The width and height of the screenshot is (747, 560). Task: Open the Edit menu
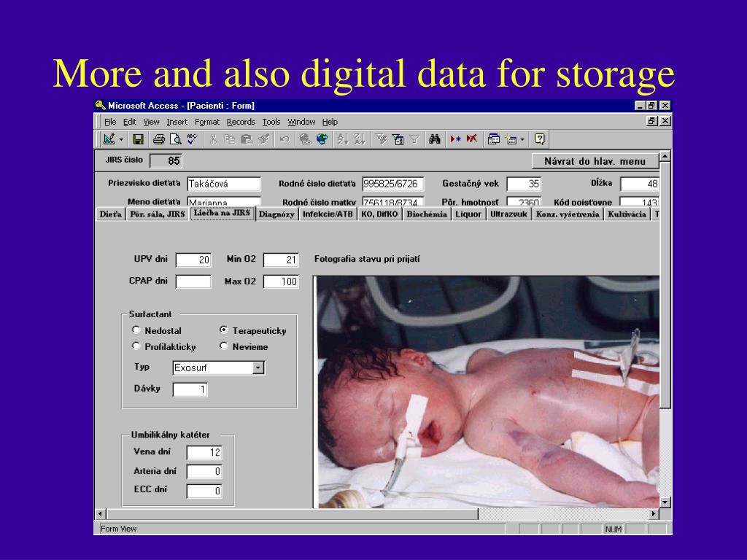pos(130,122)
